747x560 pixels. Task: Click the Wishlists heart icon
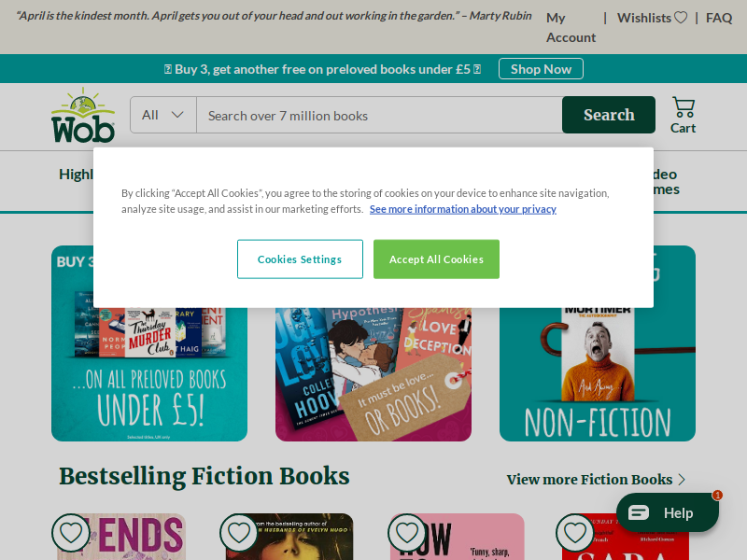click(681, 18)
